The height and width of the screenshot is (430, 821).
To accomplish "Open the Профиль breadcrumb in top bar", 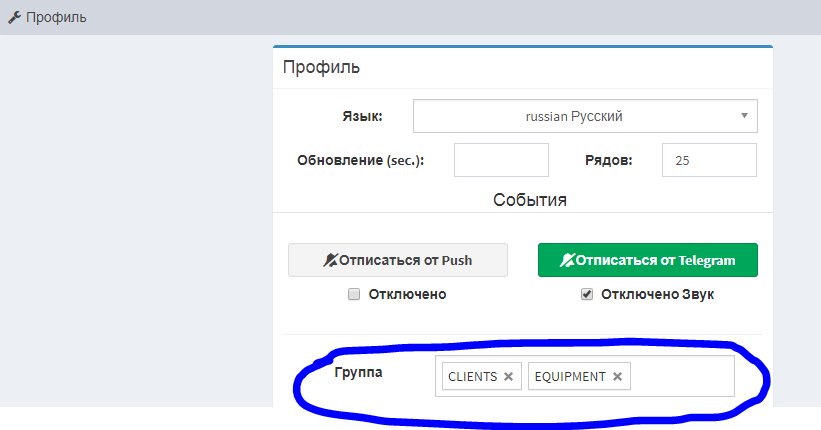I will point(56,17).
